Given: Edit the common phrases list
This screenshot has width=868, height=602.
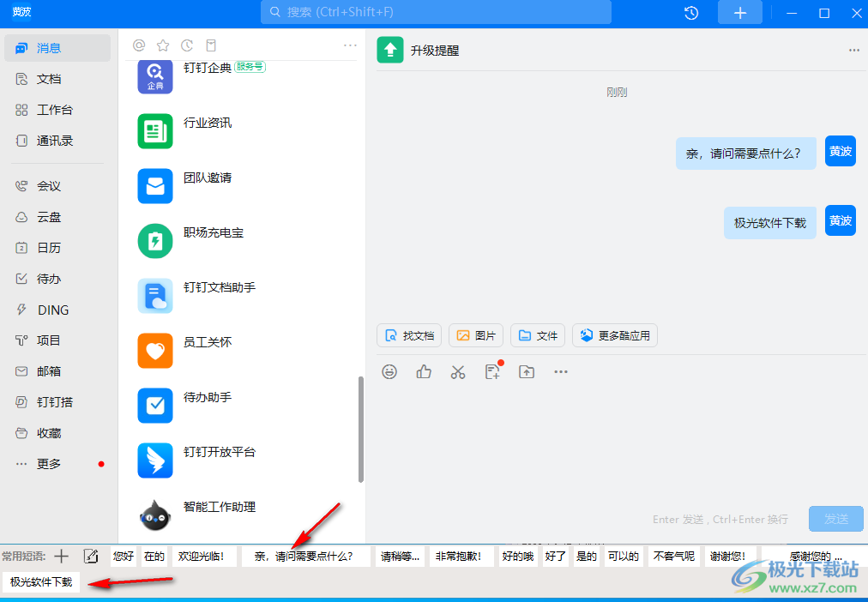Looking at the screenshot, I should click(x=90, y=556).
